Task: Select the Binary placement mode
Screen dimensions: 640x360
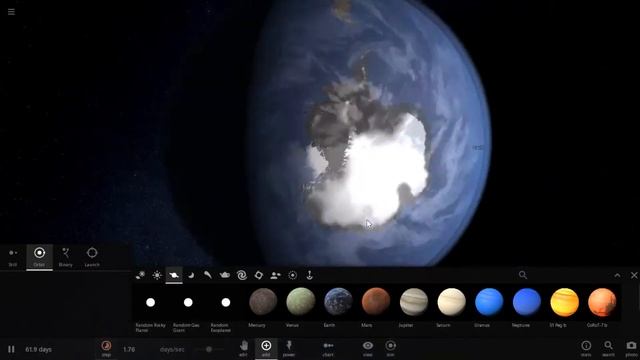Action: click(x=66, y=257)
